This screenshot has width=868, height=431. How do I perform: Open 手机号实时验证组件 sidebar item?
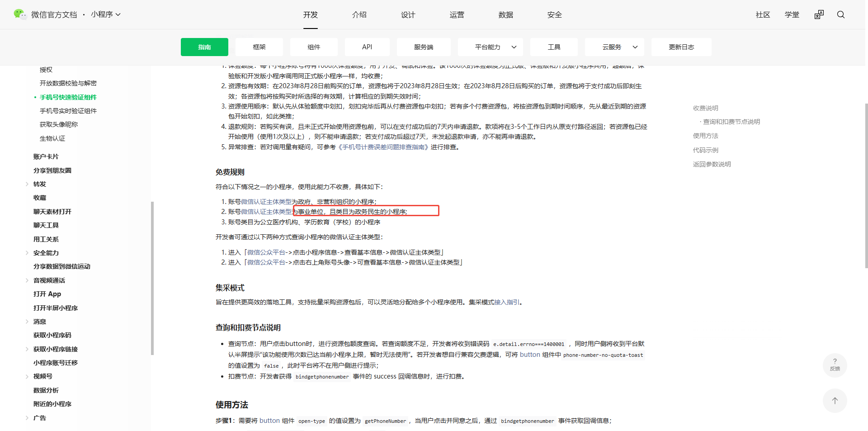tap(68, 111)
